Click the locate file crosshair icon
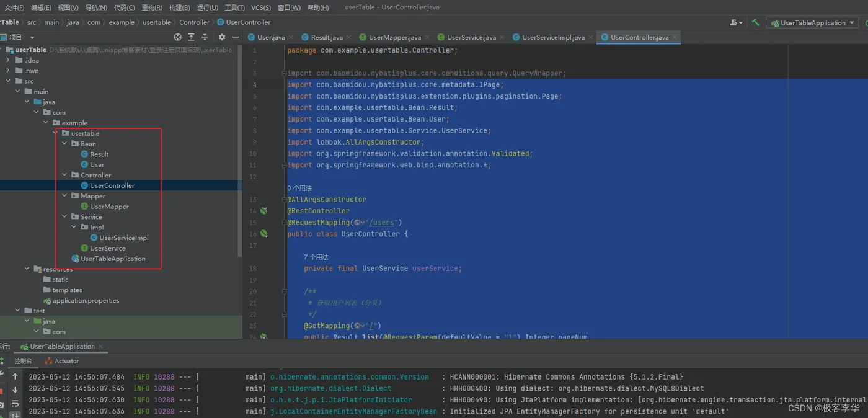The height and width of the screenshot is (418, 868). pos(178,37)
